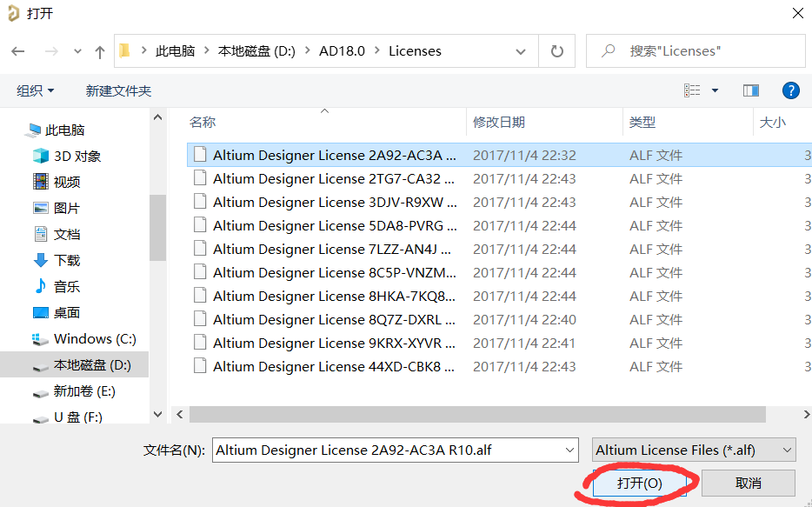Image resolution: width=812 pixels, height=507 pixels.
Task: Select license file 8HKA-7KQ8
Action: [334, 297]
